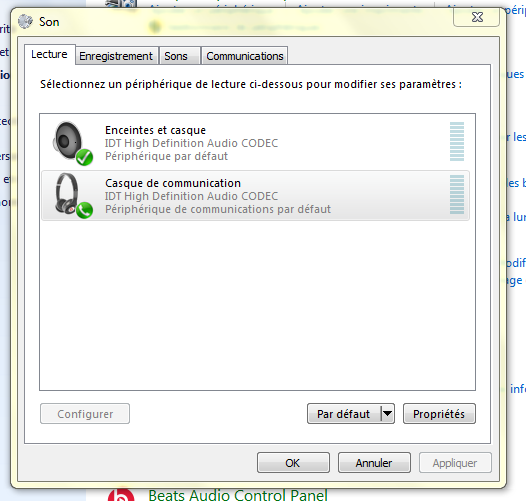Expand the Par défaut dropdown arrow
526x501 pixels.
(387, 414)
